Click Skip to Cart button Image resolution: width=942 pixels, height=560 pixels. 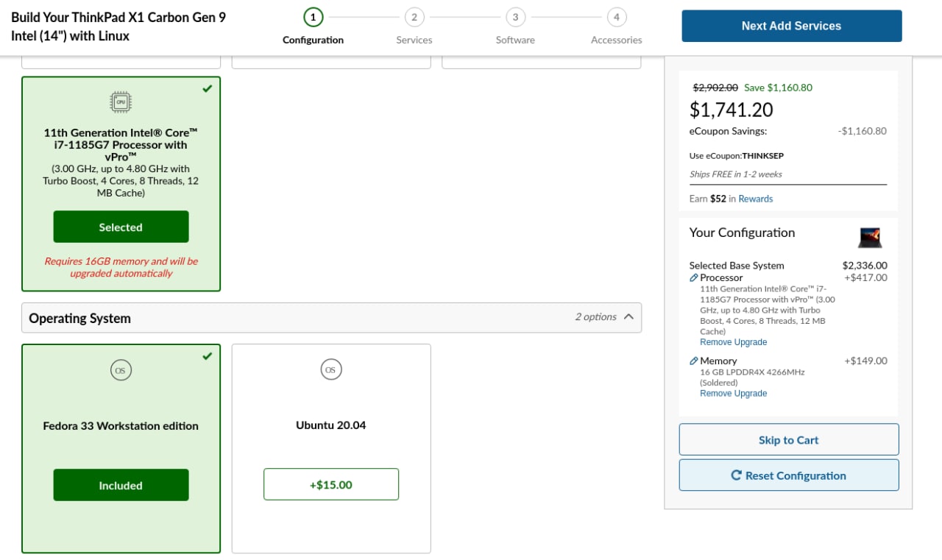[x=788, y=439]
